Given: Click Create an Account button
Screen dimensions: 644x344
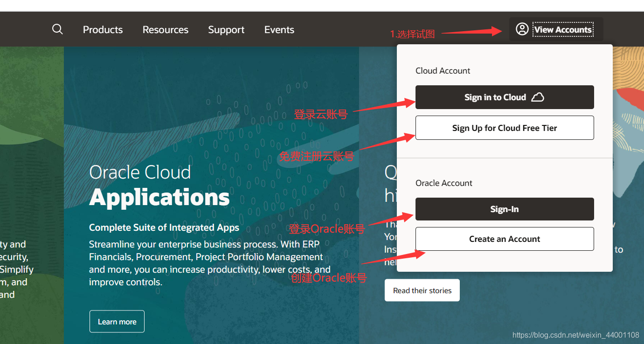Looking at the screenshot, I should 505,239.
